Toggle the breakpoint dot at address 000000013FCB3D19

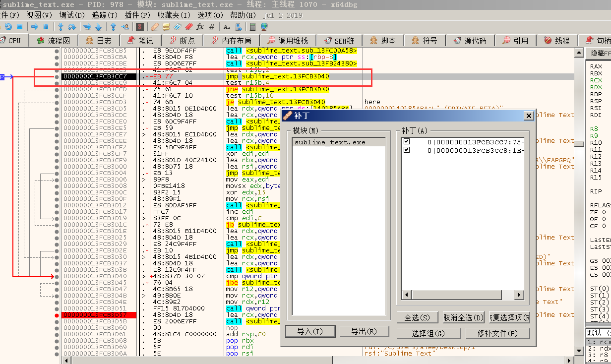point(57,218)
